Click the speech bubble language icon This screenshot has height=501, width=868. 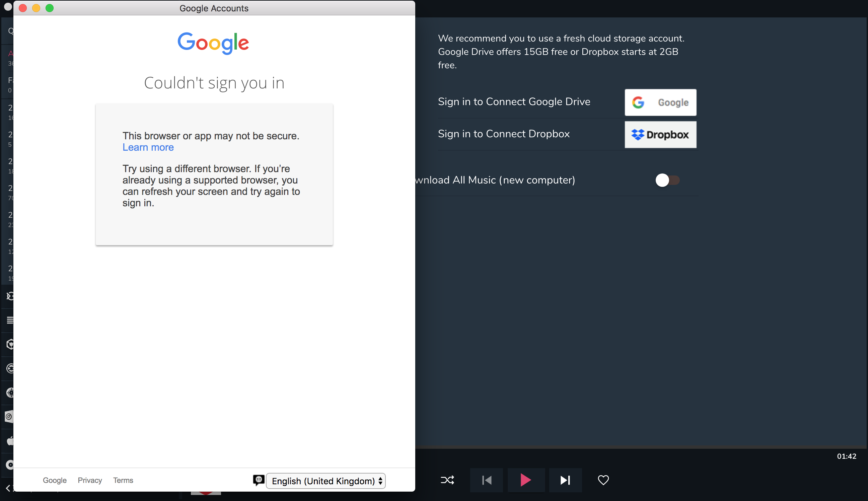pos(259,480)
